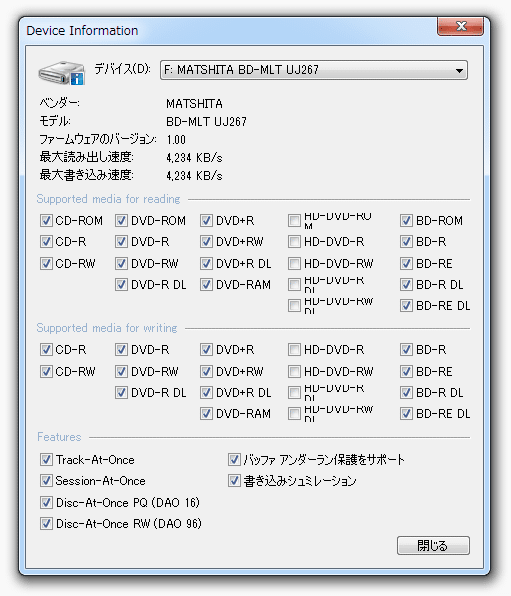Toggle HD-DVD-RW checkbox under reading media
511x596 pixels.
(294, 263)
